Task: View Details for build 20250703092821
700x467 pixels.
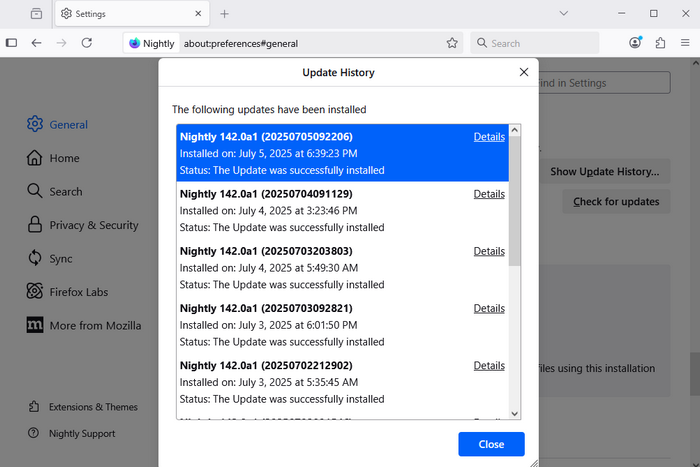Action: point(489,308)
